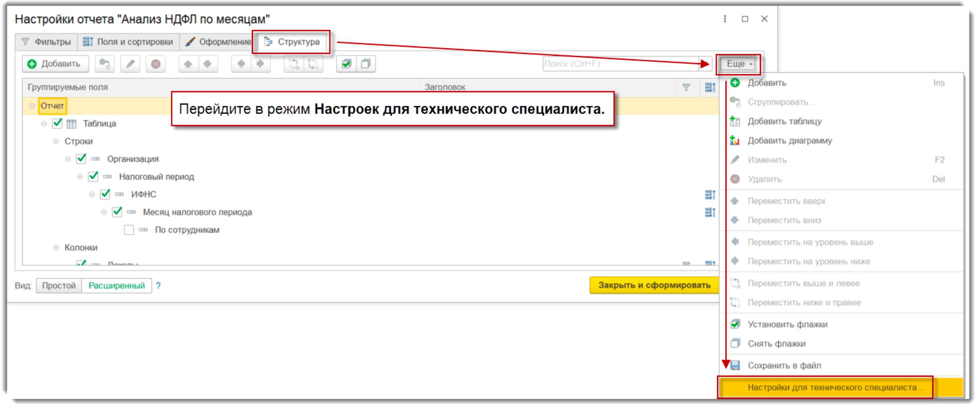Image resolution: width=980 pixels, height=410 pixels.
Task: Enable the По сотрудникам checkbox
Action: click(129, 230)
